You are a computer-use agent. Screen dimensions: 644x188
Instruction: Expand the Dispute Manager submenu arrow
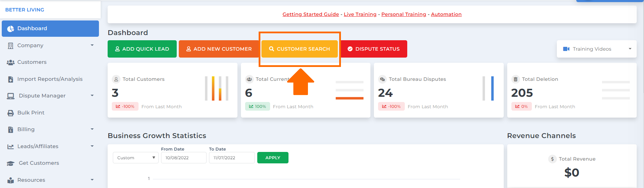92,95
